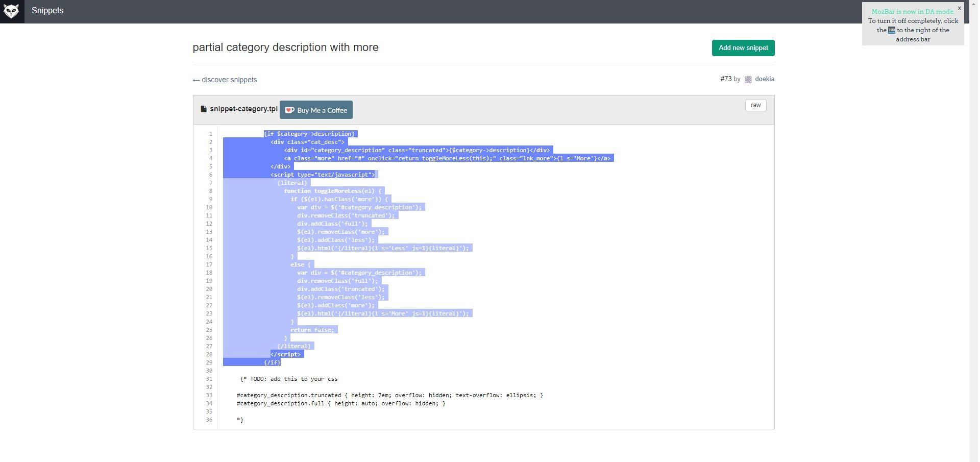Viewport: 980px width, 462px height.
Task: Click the {if $category->description} code line
Action: click(x=309, y=134)
